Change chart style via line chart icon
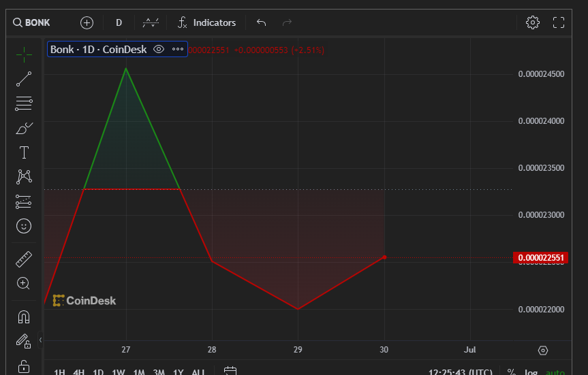 click(151, 22)
